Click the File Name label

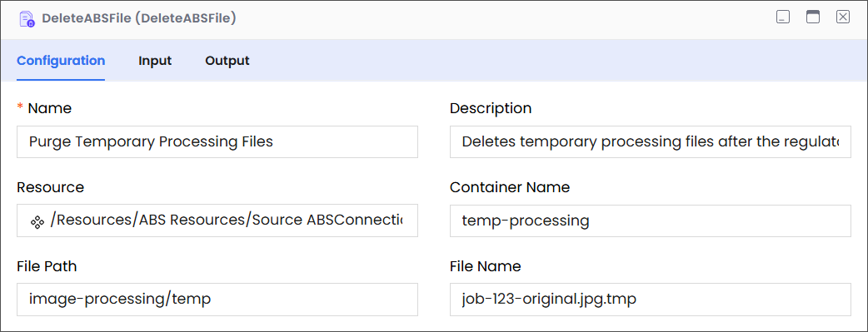(486, 267)
